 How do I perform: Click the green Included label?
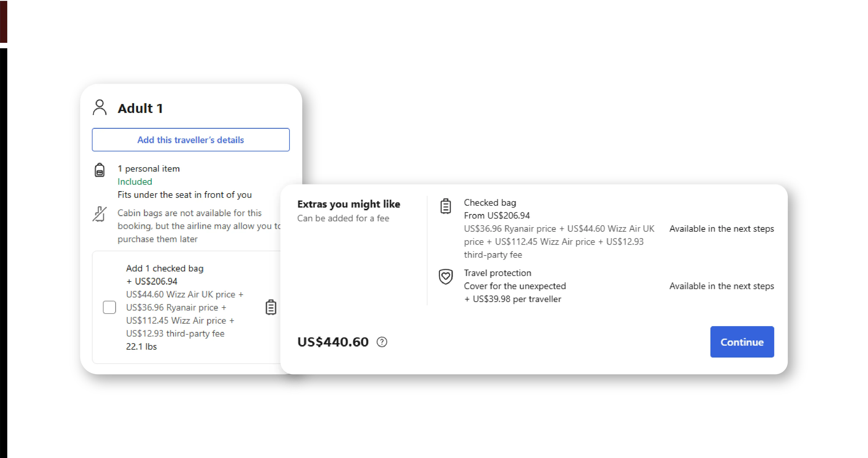coord(135,182)
